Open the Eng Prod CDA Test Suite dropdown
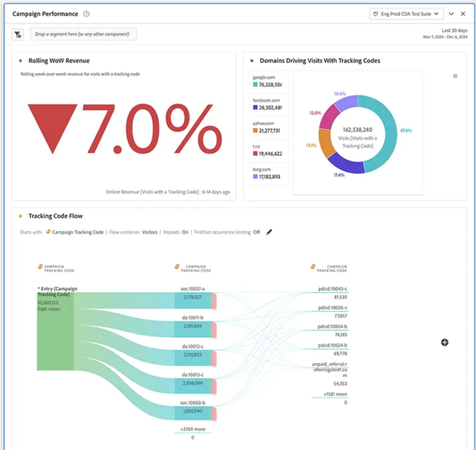 coord(406,13)
